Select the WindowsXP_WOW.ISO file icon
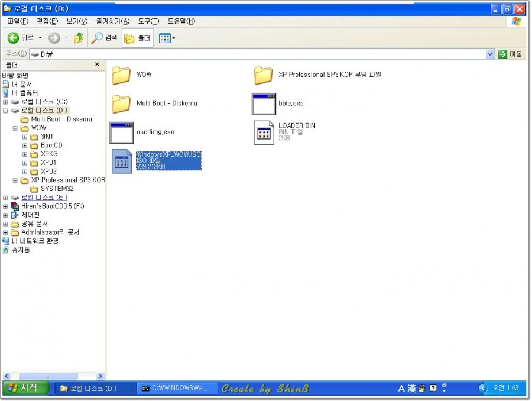This screenshot has width=532, height=401. click(x=121, y=161)
